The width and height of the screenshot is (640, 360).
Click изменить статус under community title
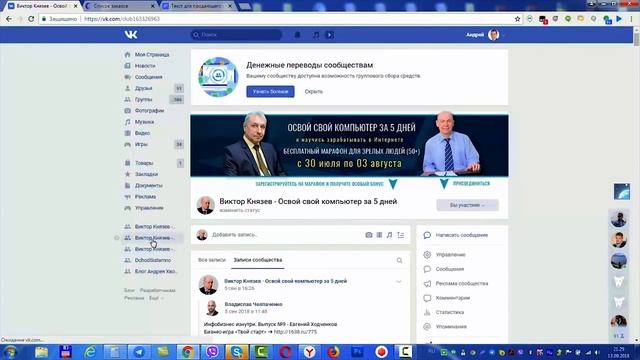pyautogui.click(x=240, y=210)
